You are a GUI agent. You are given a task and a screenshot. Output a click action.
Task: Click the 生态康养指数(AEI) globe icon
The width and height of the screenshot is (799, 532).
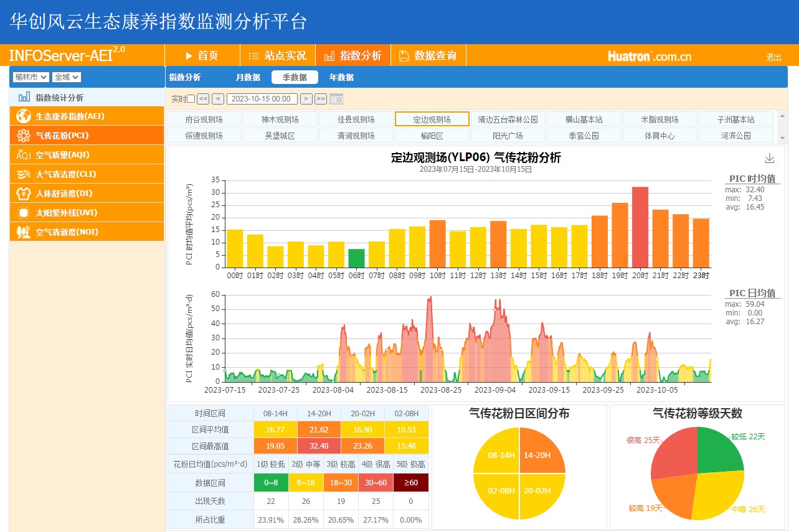24,116
